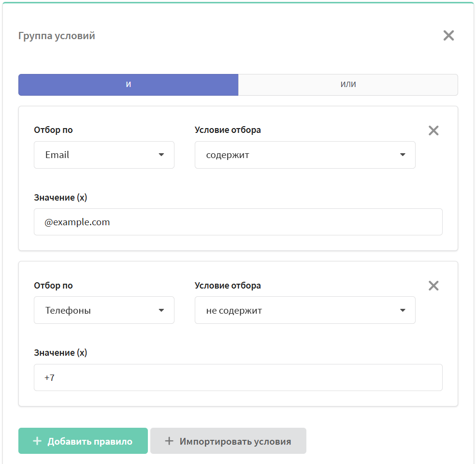Open the содержит condition dropdown
The height and width of the screenshot is (464, 476).
click(305, 155)
